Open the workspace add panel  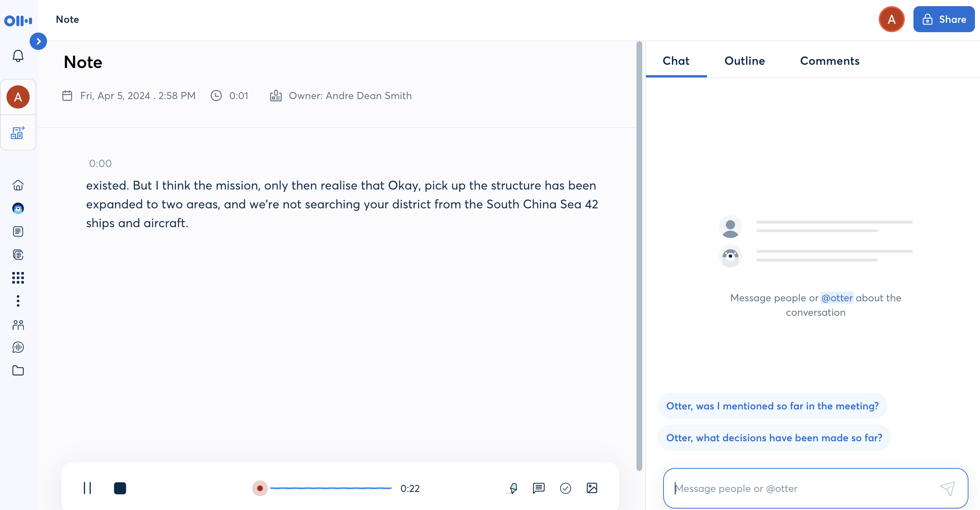[x=18, y=133]
